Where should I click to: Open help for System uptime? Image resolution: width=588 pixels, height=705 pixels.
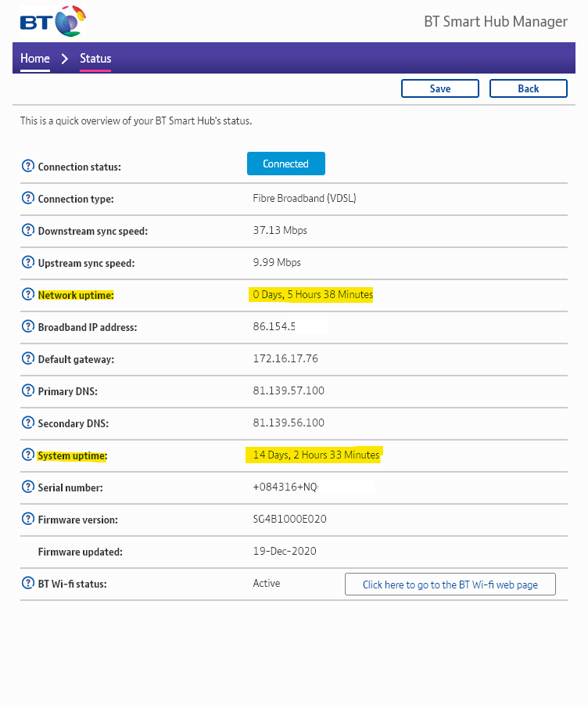29,455
